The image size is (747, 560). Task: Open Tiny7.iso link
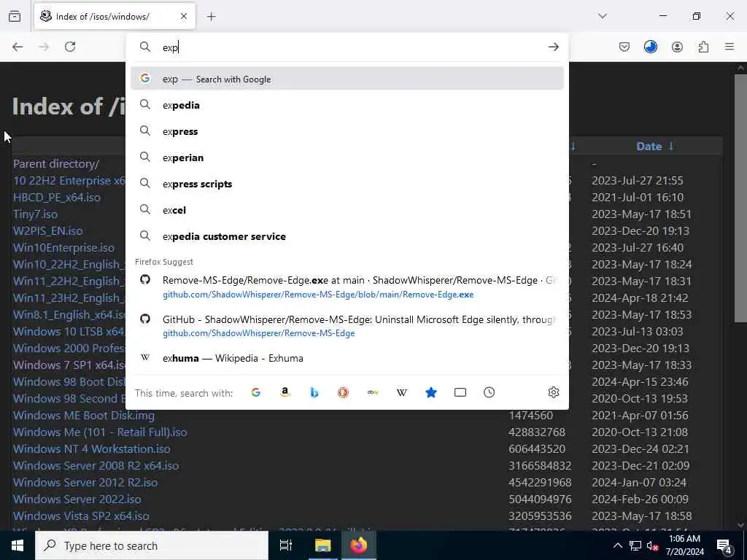click(35, 214)
